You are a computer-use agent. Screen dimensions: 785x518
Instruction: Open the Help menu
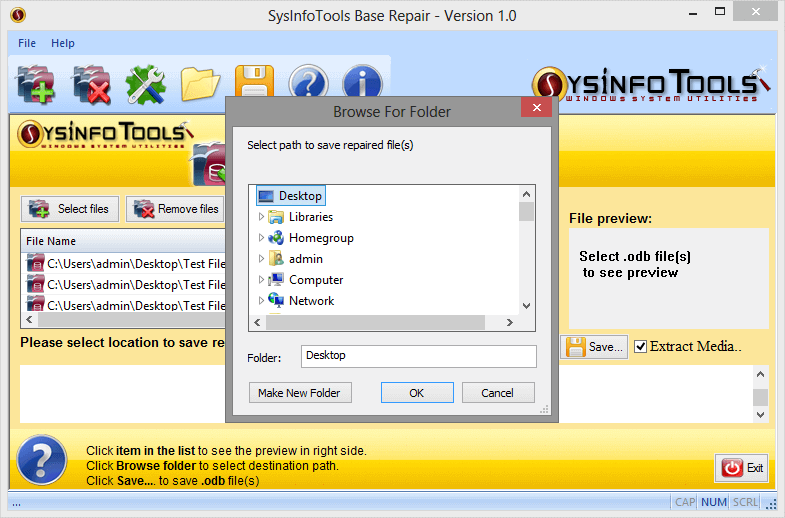[63, 43]
